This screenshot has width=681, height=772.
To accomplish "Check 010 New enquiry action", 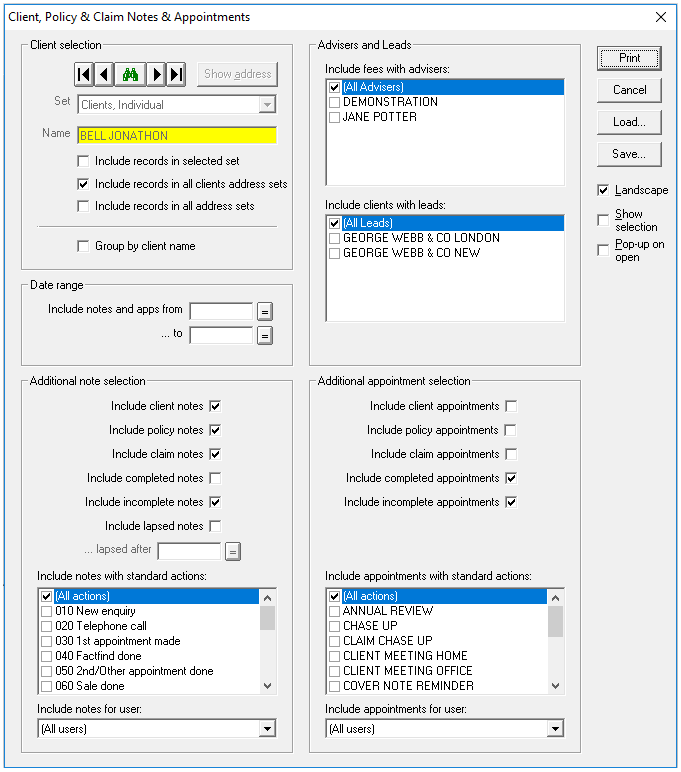I will click(x=46, y=611).
